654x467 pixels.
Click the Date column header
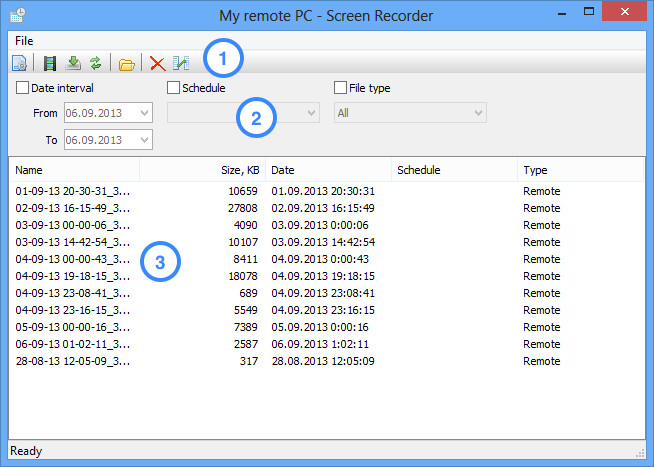pos(328,171)
